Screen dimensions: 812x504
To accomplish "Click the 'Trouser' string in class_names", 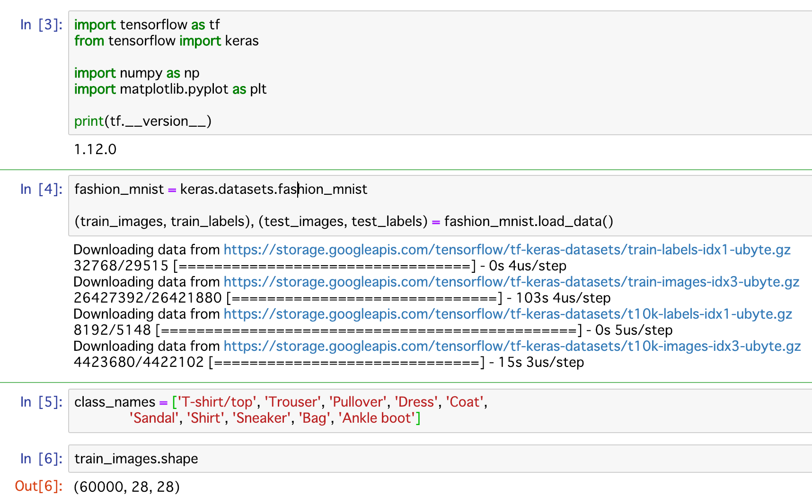I will [293, 402].
